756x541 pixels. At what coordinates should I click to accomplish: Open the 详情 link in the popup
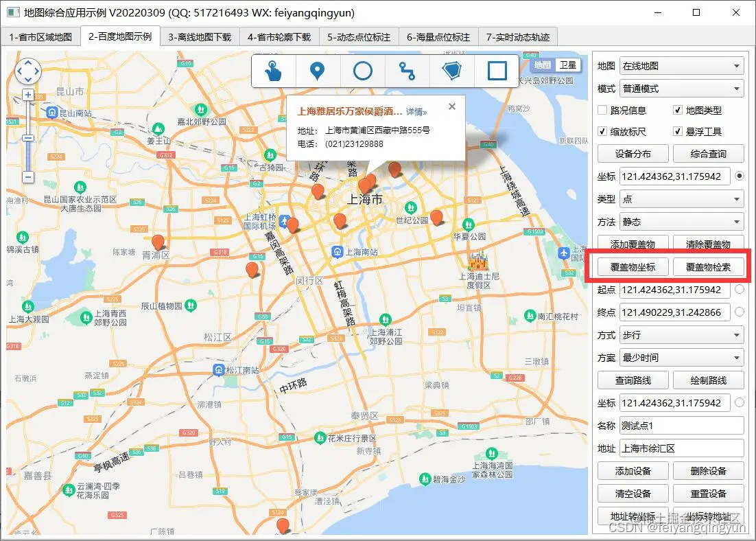(416, 112)
